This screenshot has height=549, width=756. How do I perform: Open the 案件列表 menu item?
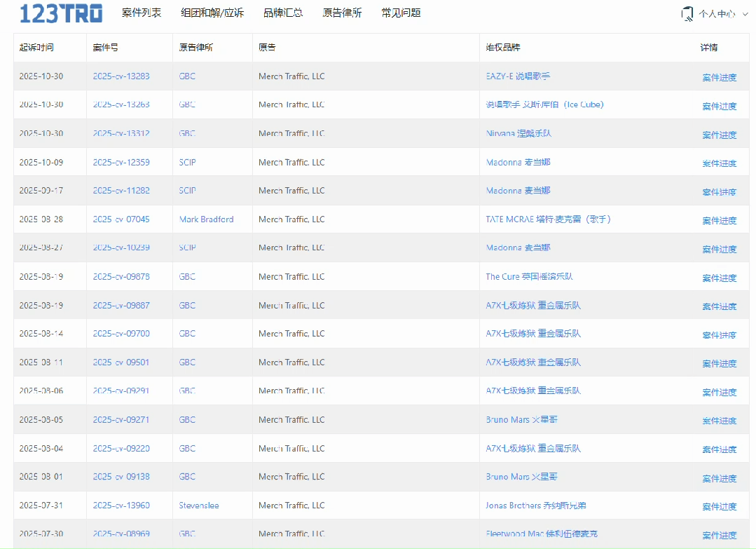tap(141, 13)
